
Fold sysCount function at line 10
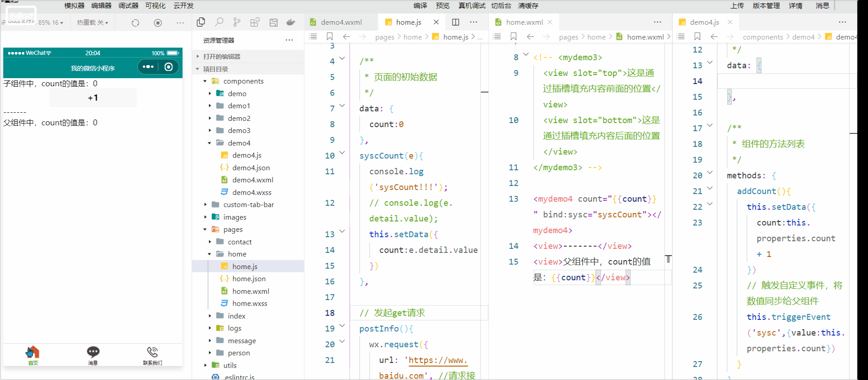point(342,153)
